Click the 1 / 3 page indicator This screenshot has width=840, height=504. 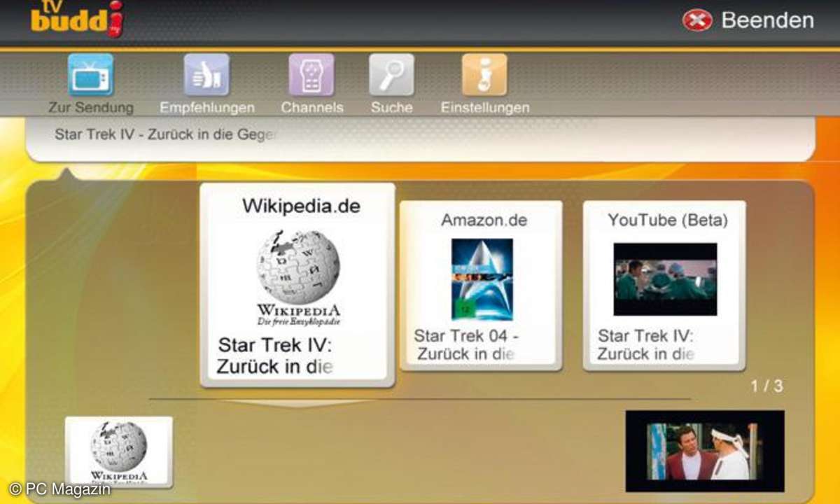(x=767, y=386)
